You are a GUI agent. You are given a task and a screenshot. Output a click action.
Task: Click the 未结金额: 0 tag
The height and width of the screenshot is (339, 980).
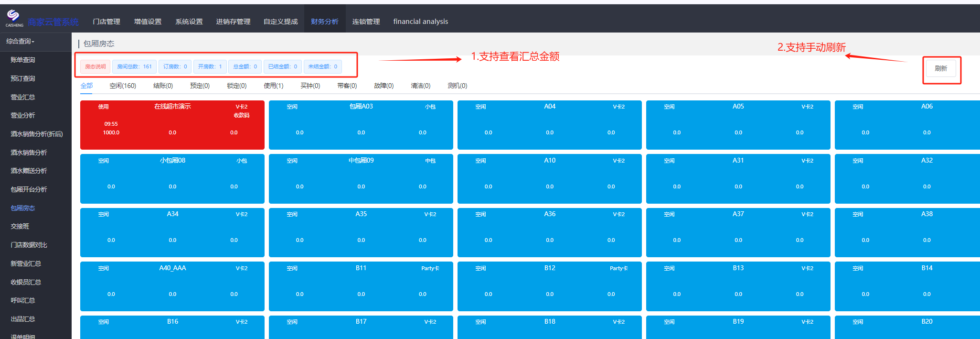click(322, 66)
